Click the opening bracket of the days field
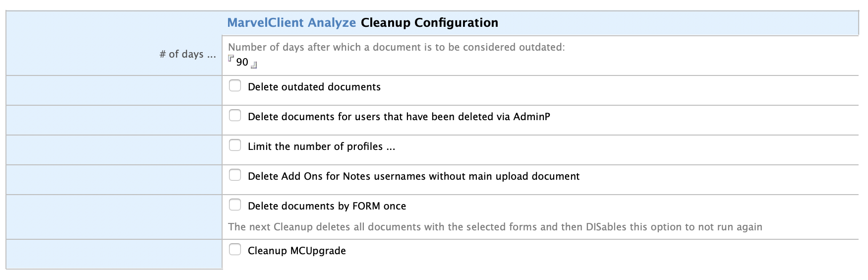The image size is (868, 280). 231,59
